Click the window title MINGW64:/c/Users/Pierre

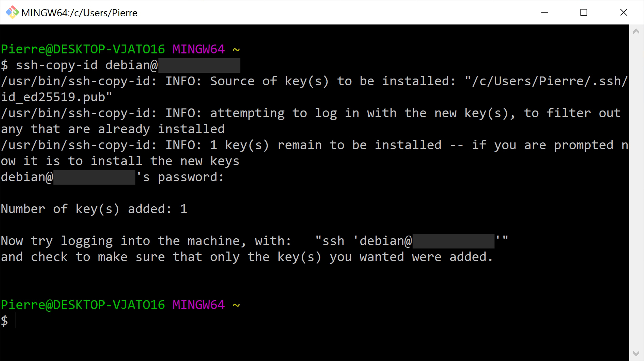tap(79, 13)
